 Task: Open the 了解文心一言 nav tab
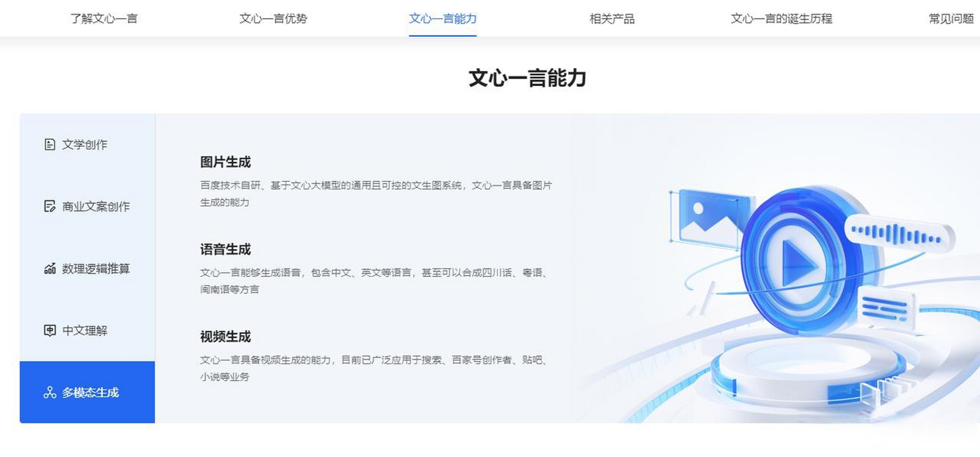pos(104,18)
